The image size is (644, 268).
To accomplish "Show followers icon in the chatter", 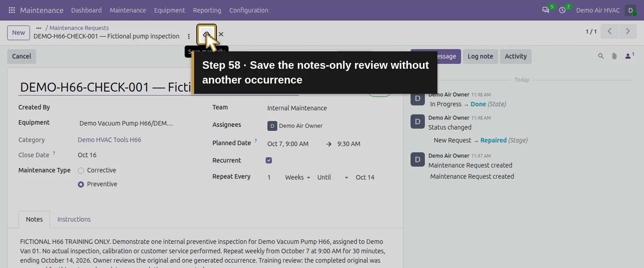I will [630, 56].
